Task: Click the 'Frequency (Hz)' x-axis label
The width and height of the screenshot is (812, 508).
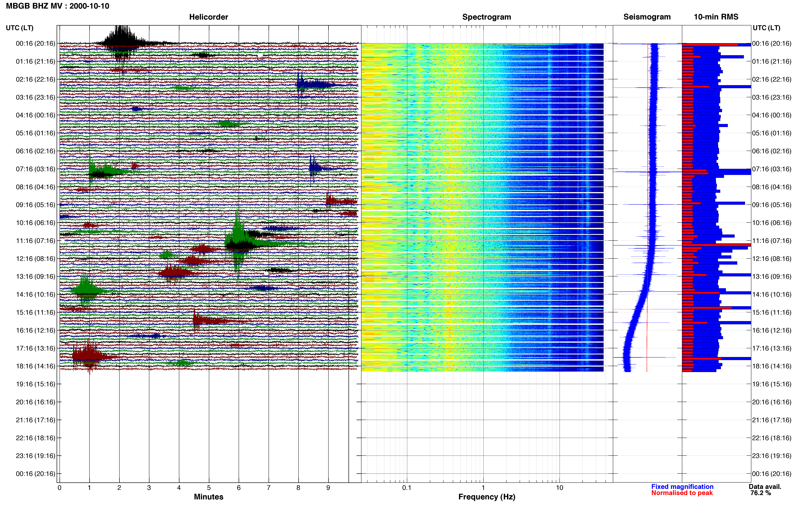Action: coord(487,497)
